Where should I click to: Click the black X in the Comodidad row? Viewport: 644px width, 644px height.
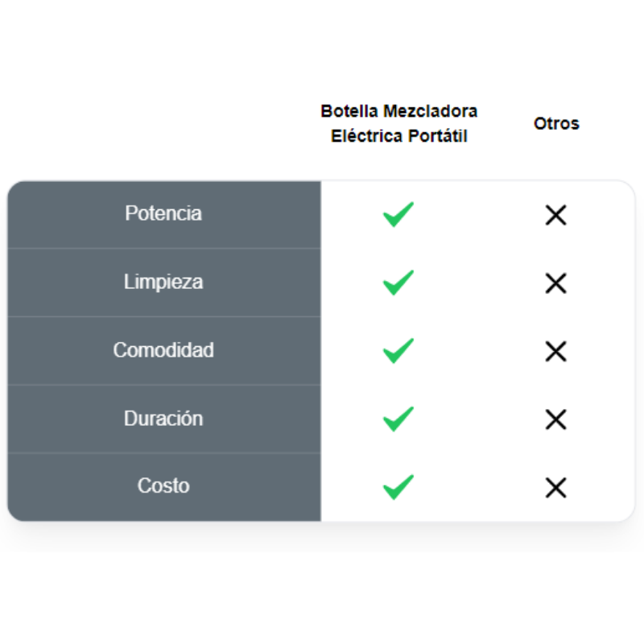(555, 351)
